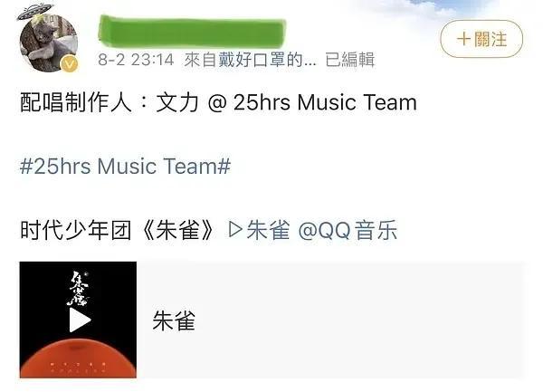Select the 配唱制作人 post text line
Image resolution: width=543 pixels, height=392 pixels.
tap(218, 102)
